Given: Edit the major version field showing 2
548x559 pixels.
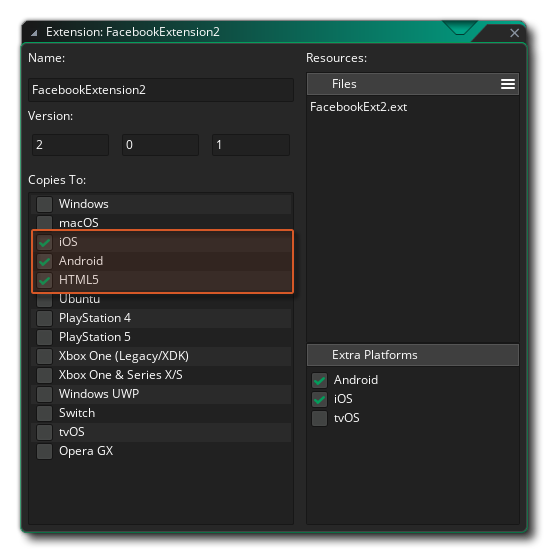Looking at the screenshot, I should pos(70,145).
